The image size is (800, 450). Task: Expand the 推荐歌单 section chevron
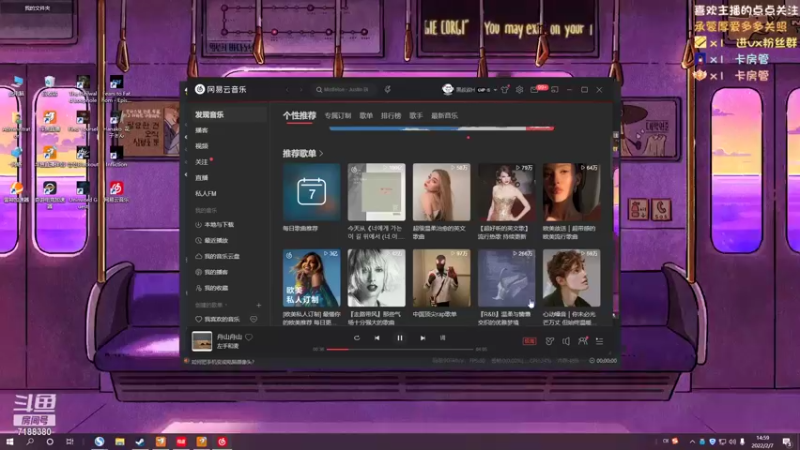[x=321, y=154]
